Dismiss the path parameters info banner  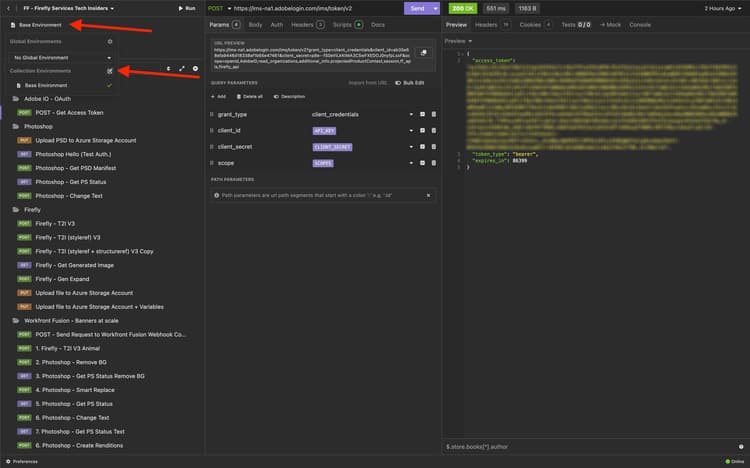(x=428, y=195)
